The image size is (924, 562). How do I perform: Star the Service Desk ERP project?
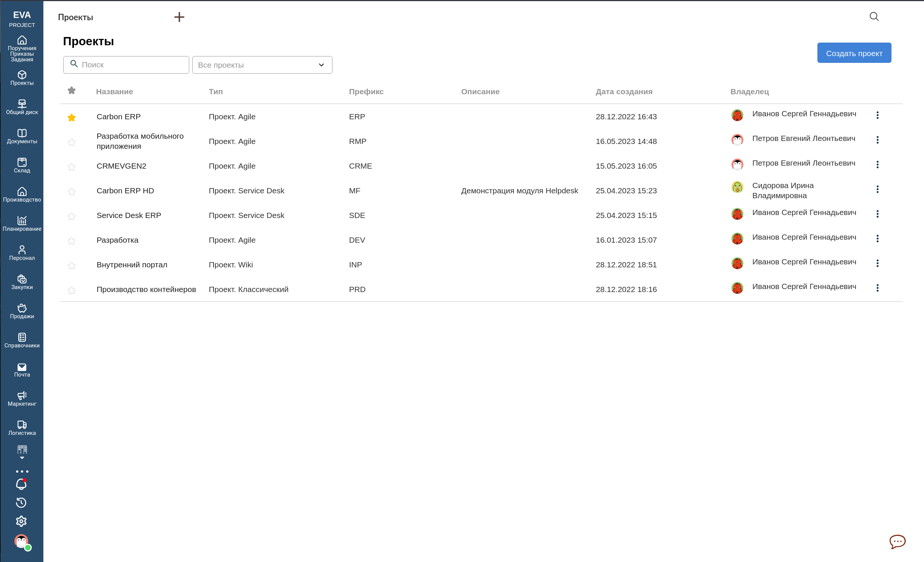72,216
